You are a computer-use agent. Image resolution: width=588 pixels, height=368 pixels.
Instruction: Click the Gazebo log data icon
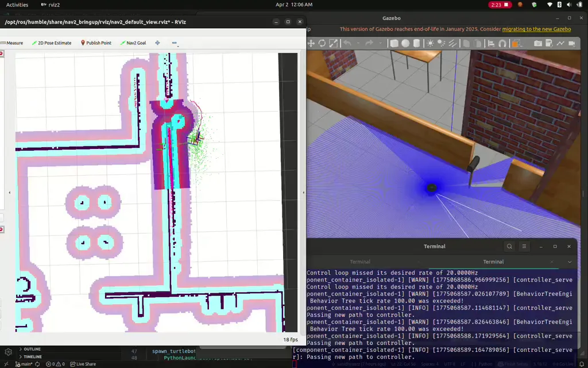[549, 43]
